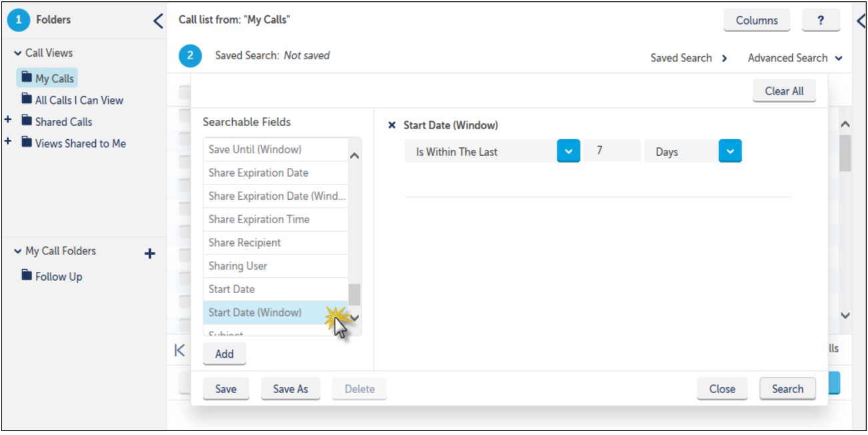This screenshot has height=435, width=868.
Task: Select Share Recipient in Searchable Fields
Action: click(x=275, y=242)
